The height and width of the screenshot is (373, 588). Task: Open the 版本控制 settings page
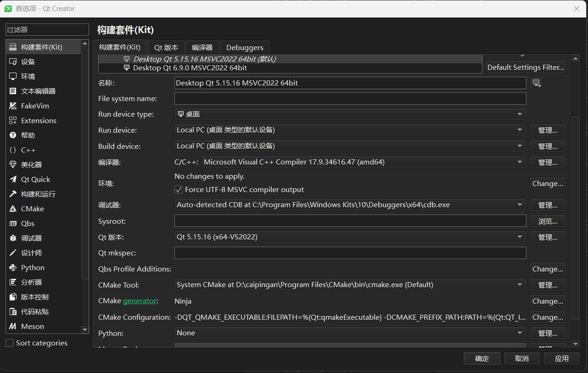(34, 297)
